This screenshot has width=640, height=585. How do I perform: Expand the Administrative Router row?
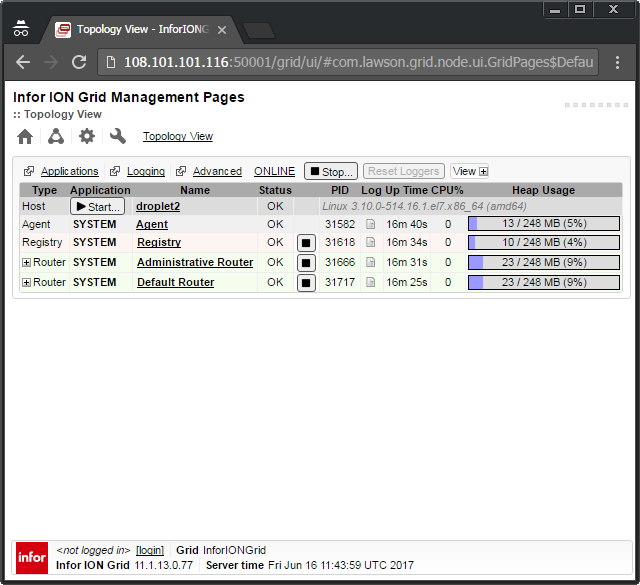click(x=26, y=263)
